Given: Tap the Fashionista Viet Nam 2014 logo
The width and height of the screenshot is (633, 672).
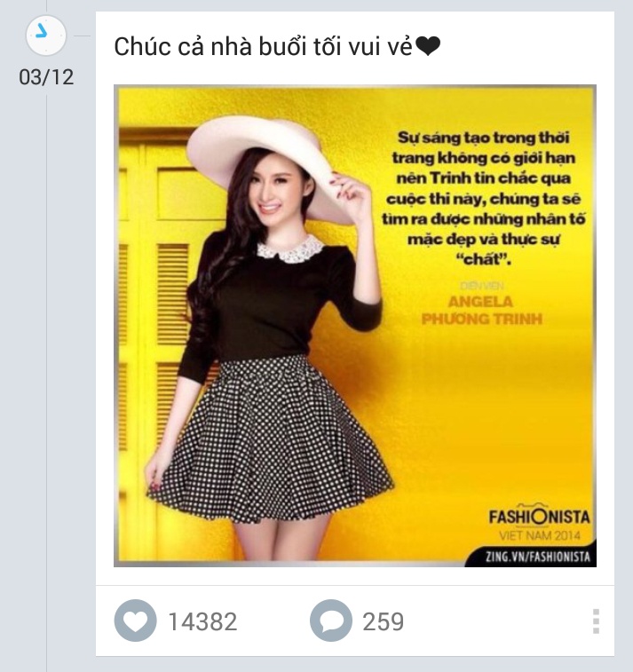Looking at the screenshot, I should (x=539, y=523).
